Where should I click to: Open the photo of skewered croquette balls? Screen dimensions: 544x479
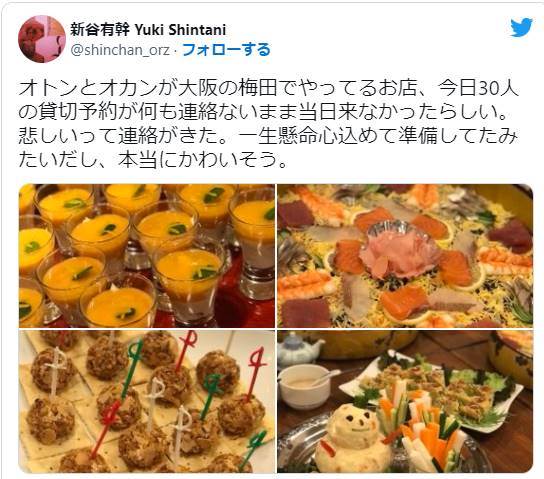tap(147, 401)
